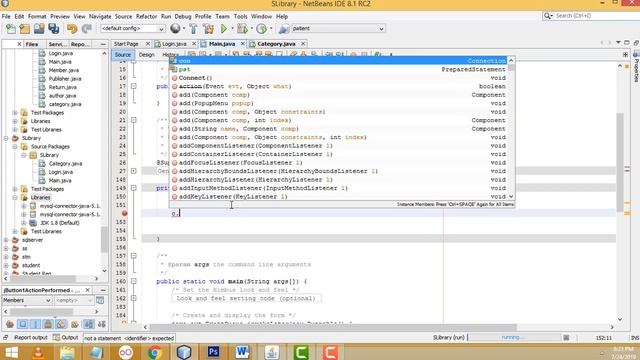The height and width of the screenshot is (360, 640).
Task: Click the Build Project hammer icon
Action: pyautogui.click(x=193, y=29)
